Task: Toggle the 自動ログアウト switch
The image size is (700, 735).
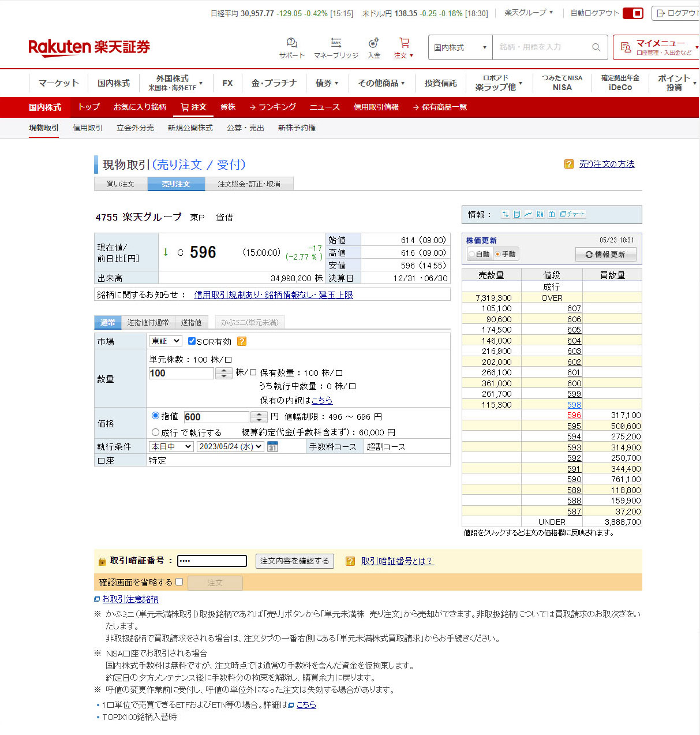Action: 632,13
